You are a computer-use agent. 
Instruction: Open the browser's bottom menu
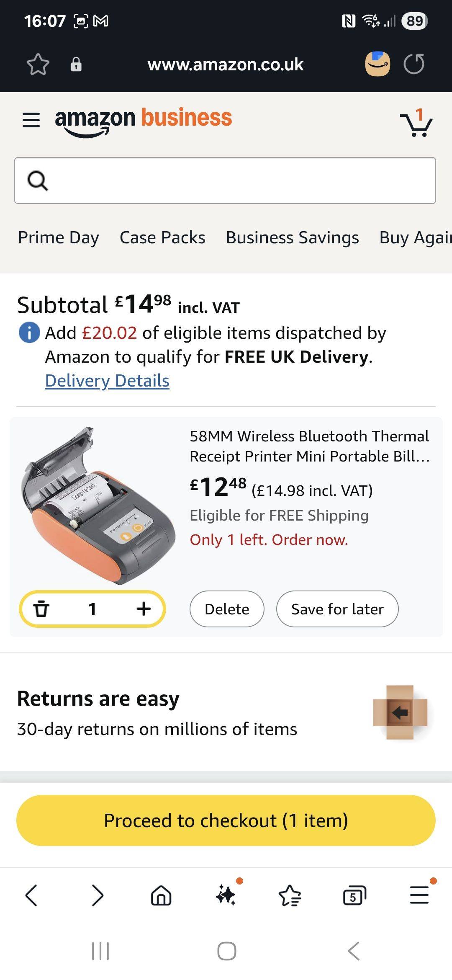pos(419,896)
